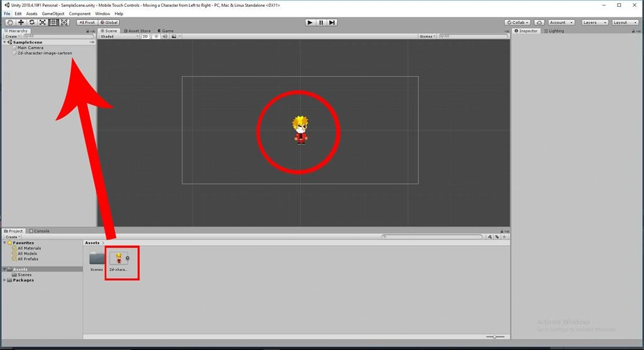The height and width of the screenshot is (350, 644).
Task: Open the Help menu
Action: [119, 14]
